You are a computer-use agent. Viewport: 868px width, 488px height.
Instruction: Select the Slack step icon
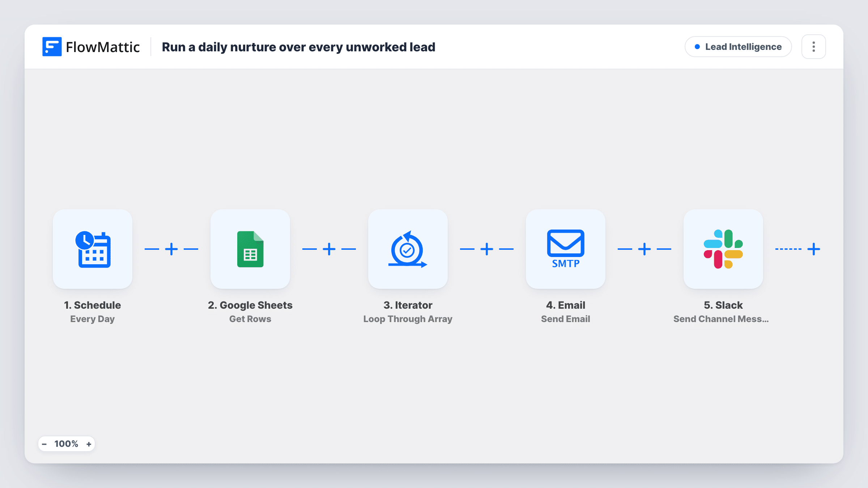coord(723,249)
